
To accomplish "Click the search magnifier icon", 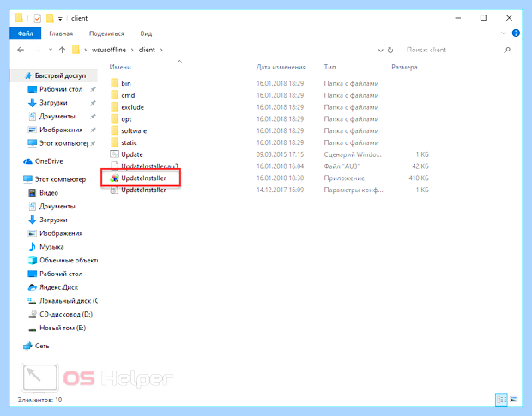I will pyautogui.click(x=507, y=51).
